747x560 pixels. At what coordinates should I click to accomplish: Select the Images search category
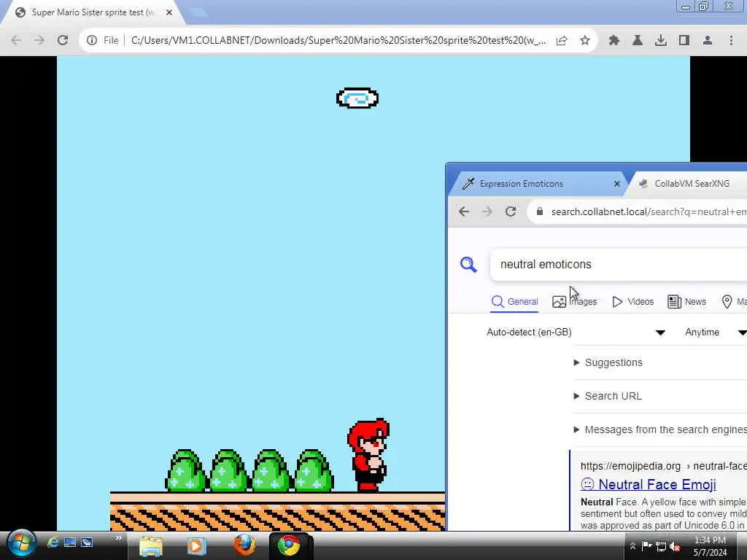[575, 302]
